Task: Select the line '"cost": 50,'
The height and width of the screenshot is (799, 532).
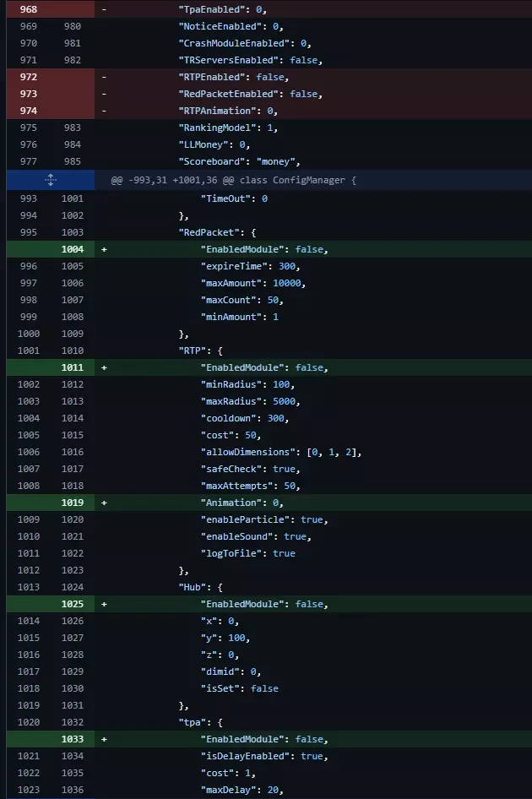Action: tap(231, 435)
